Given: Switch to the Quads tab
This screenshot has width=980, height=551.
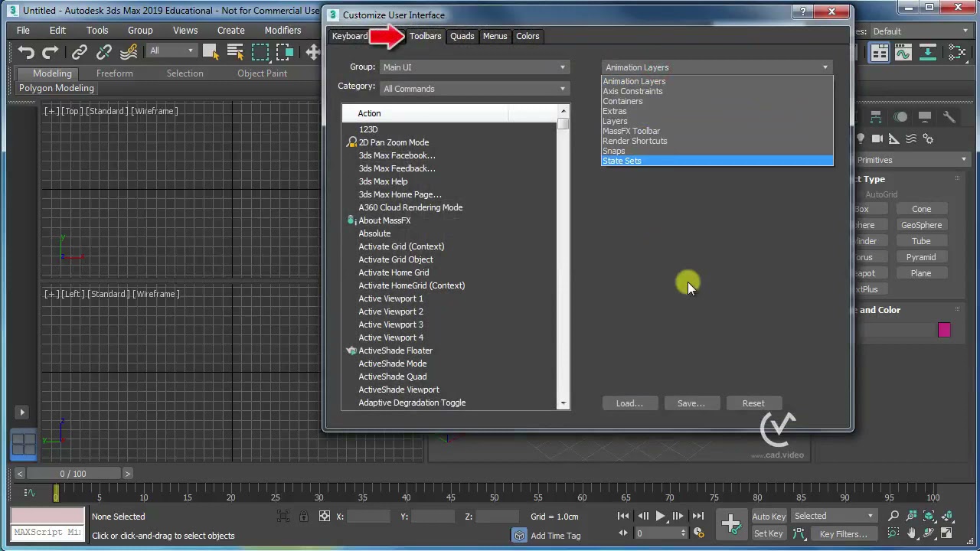Looking at the screenshot, I should coord(462,36).
